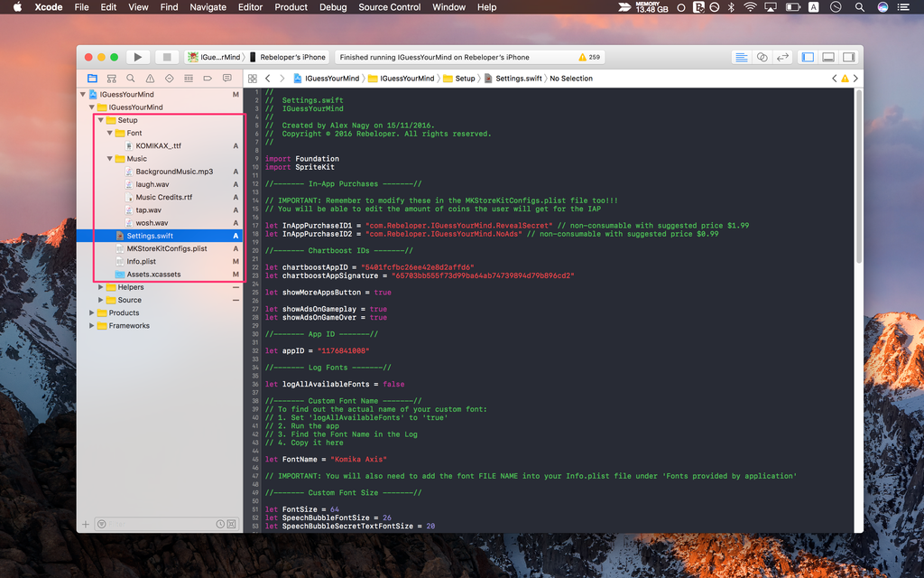Image resolution: width=924 pixels, height=578 pixels.
Task: Click the 259 warnings indicator
Action: coord(589,57)
